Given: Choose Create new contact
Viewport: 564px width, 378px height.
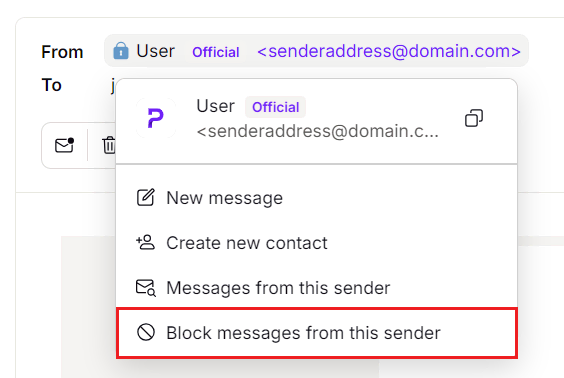Looking at the screenshot, I should pos(317,243).
